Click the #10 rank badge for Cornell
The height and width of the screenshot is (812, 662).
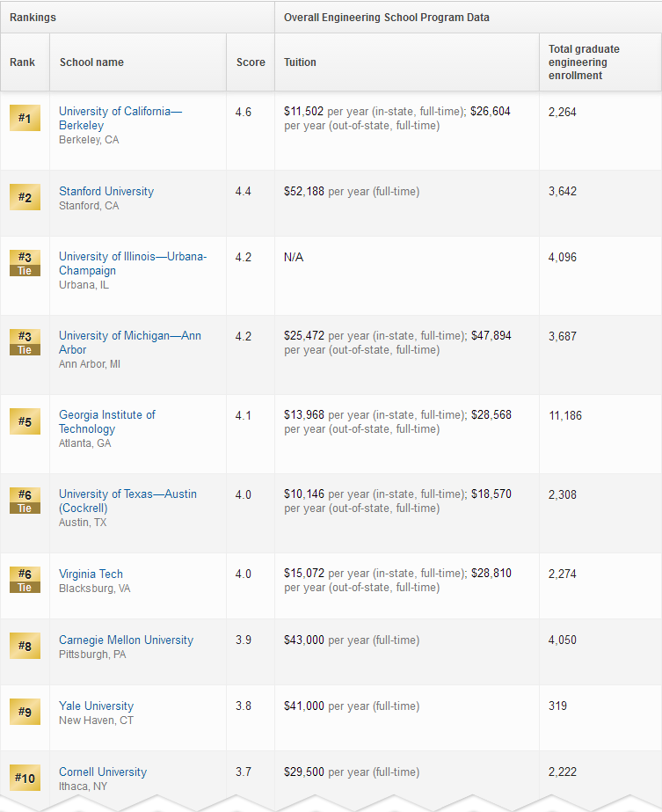(x=25, y=778)
